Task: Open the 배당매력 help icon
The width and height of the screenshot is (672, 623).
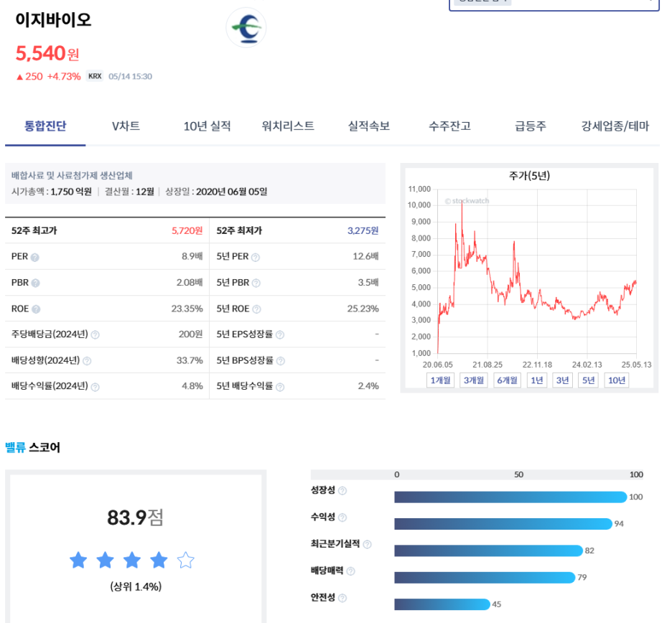Action: pos(350,571)
